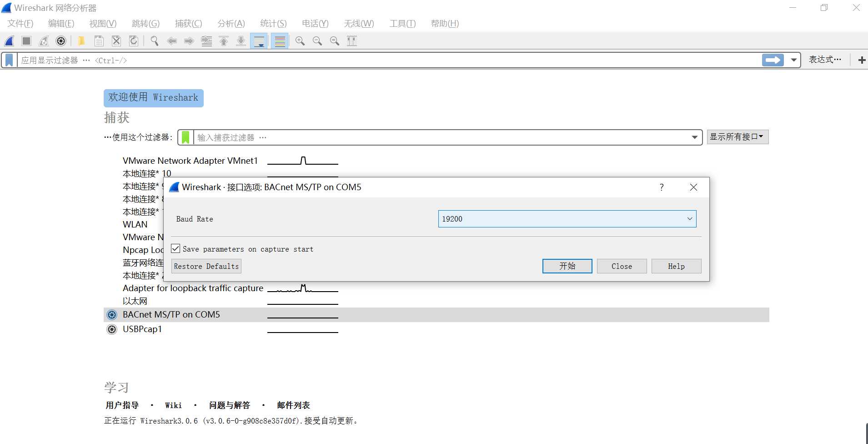Image resolution: width=868 pixels, height=444 pixels.
Task: Open the 帮助(H) menu
Action: [x=445, y=24]
